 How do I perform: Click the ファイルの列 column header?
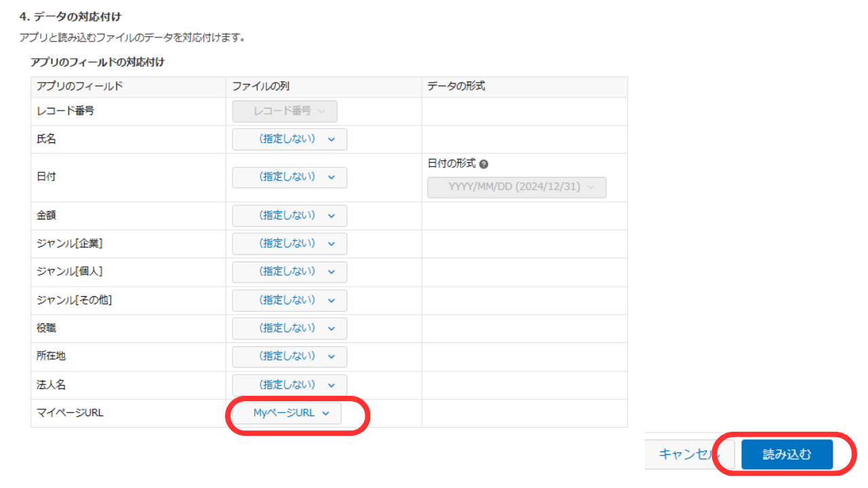(x=260, y=86)
